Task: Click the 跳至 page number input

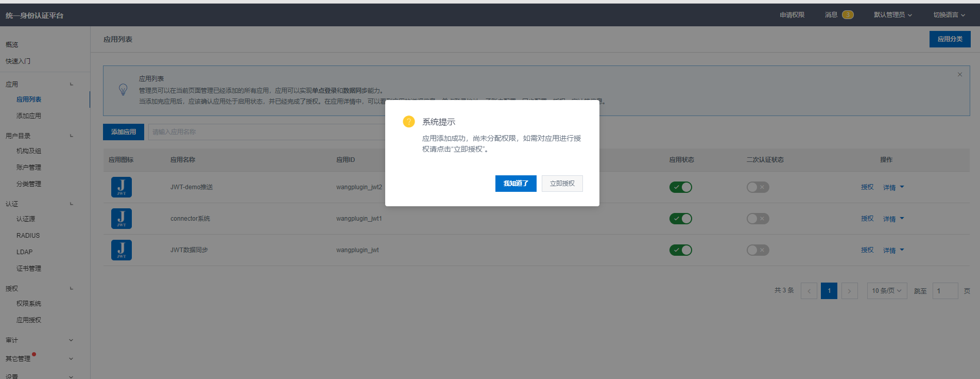Action: 945,291
